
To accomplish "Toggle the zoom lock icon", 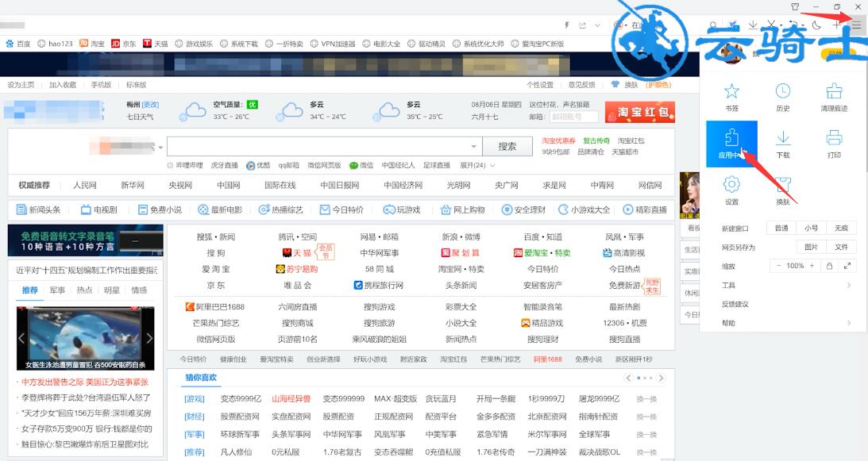I will 829,266.
